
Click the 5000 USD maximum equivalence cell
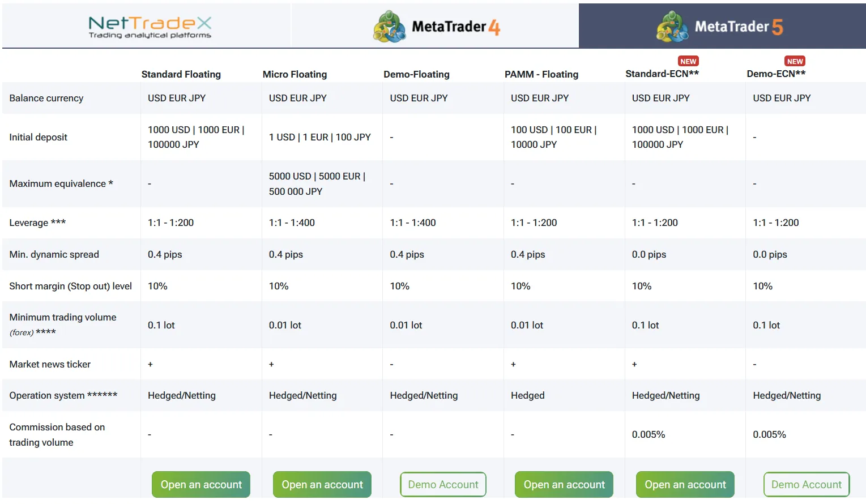(317, 183)
